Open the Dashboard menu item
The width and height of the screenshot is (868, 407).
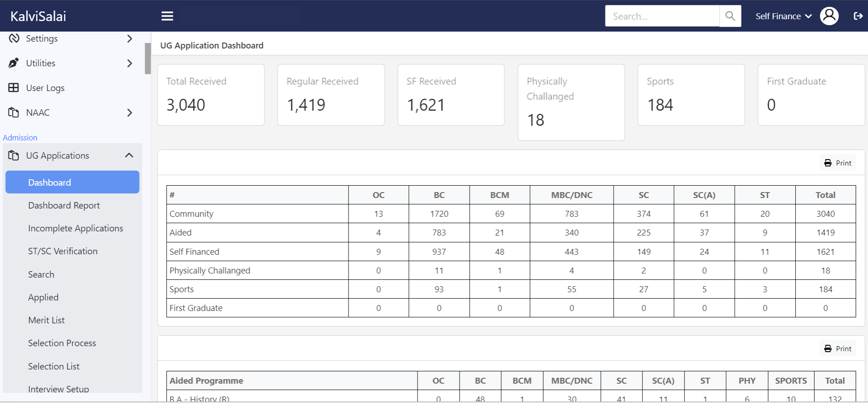click(72, 182)
